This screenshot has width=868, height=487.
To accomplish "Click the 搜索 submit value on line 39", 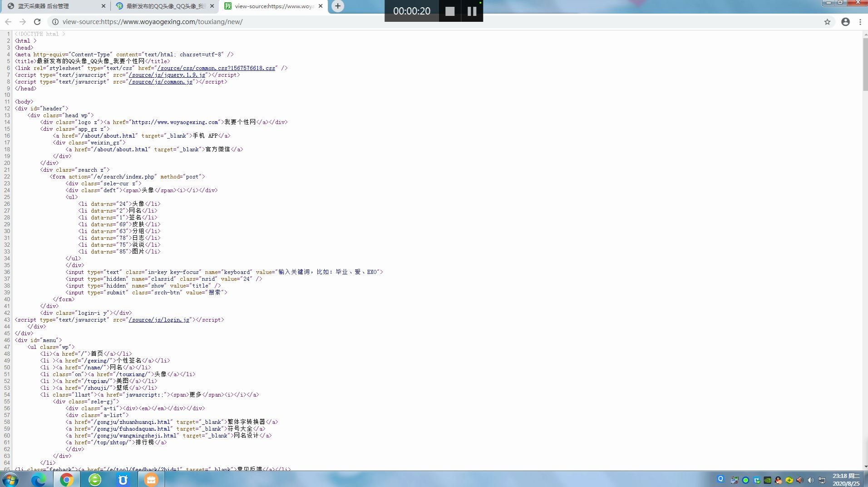I will tap(215, 293).
